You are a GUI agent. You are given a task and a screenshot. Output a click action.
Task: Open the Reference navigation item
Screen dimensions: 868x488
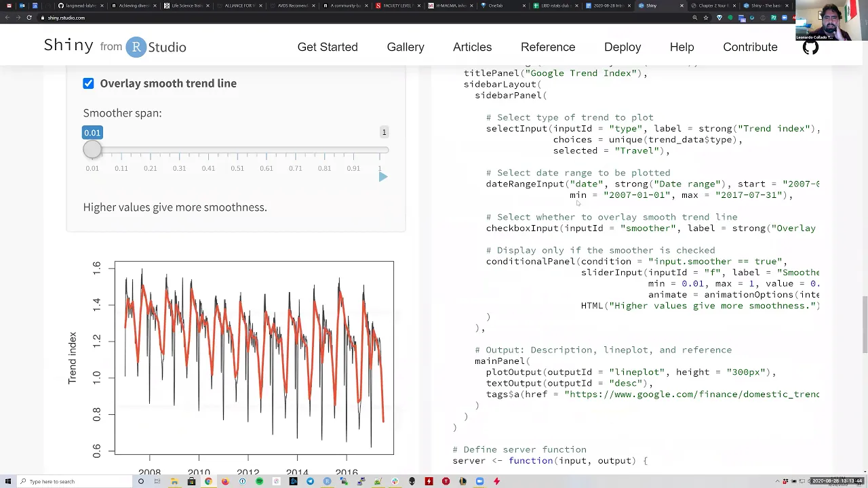pos(548,47)
